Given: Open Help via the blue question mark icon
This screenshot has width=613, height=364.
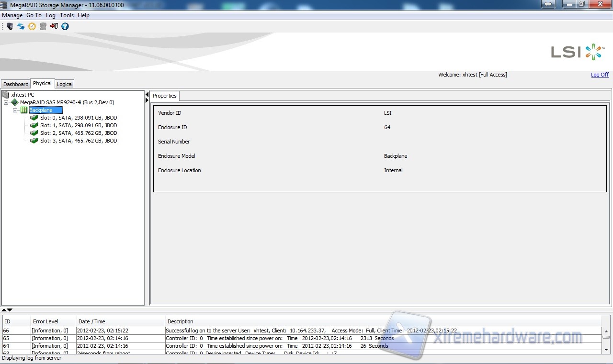Looking at the screenshot, I should click(65, 26).
